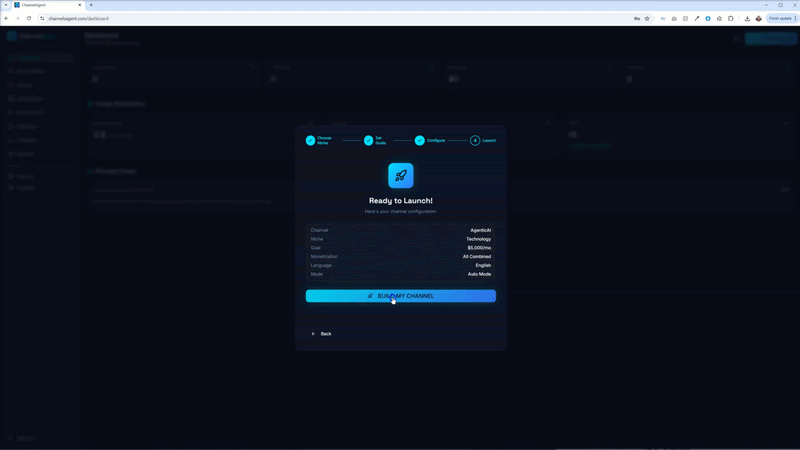The width and height of the screenshot is (800, 450).
Task: Close the ChannelAgent tab
Action: tap(80, 5)
